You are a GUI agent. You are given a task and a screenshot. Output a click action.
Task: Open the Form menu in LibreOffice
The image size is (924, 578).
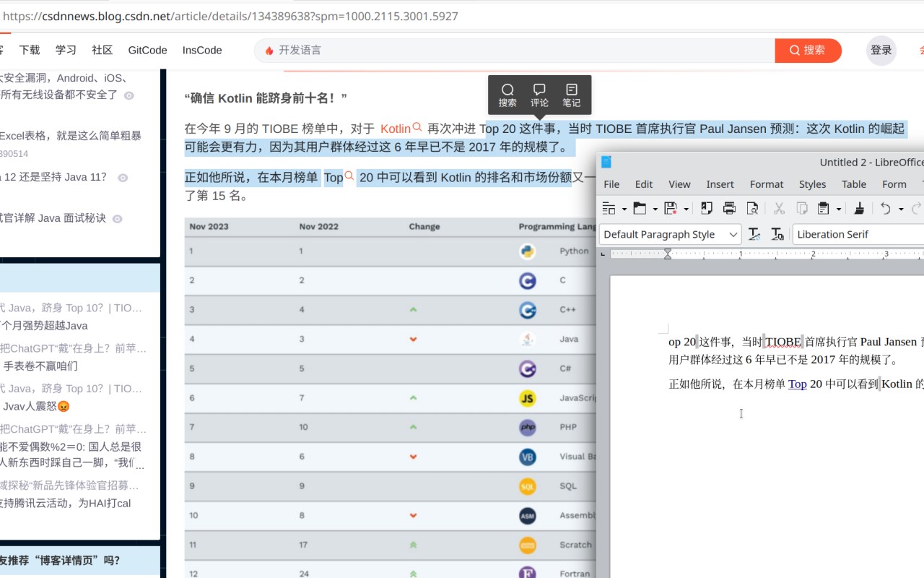pyautogui.click(x=894, y=184)
